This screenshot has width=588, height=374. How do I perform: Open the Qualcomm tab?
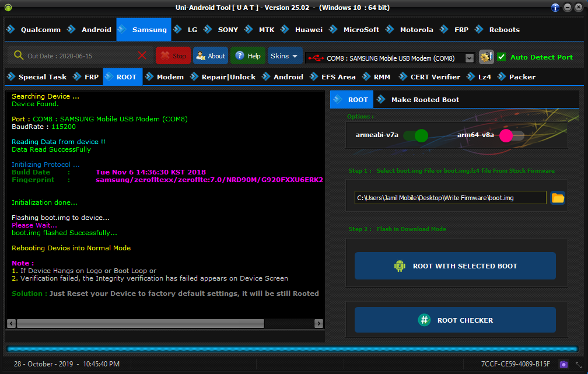[34, 30]
